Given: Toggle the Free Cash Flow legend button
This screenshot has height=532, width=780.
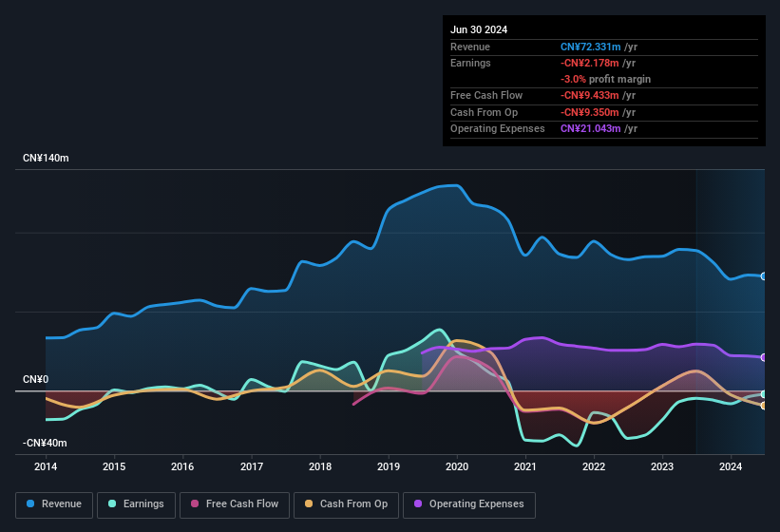Looking at the screenshot, I should (235, 505).
